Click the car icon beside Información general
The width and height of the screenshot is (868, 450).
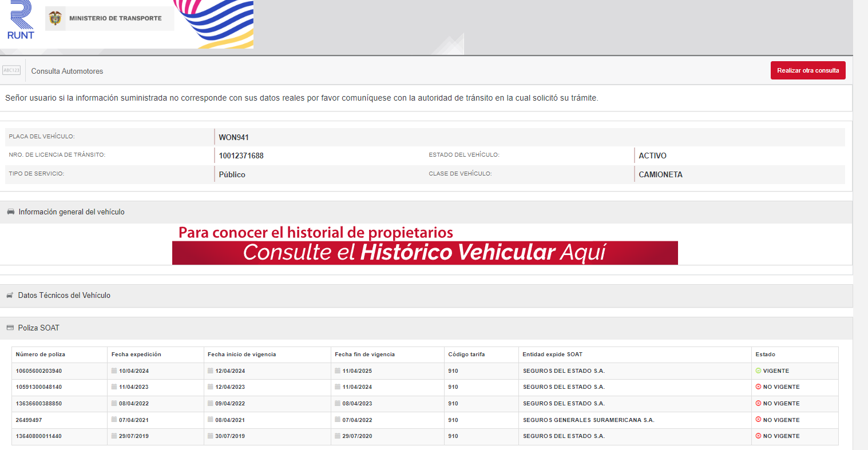click(10, 212)
